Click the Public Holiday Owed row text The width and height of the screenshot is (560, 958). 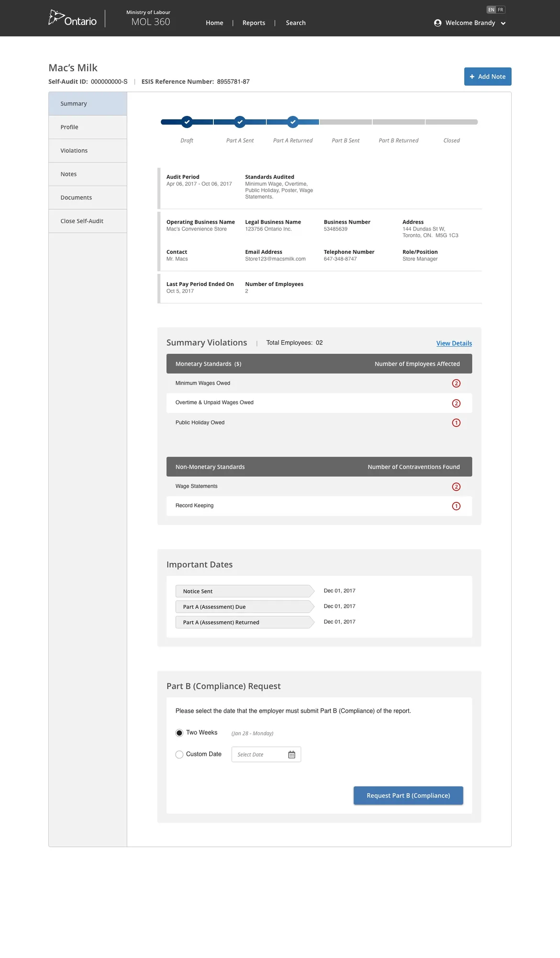coord(200,422)
